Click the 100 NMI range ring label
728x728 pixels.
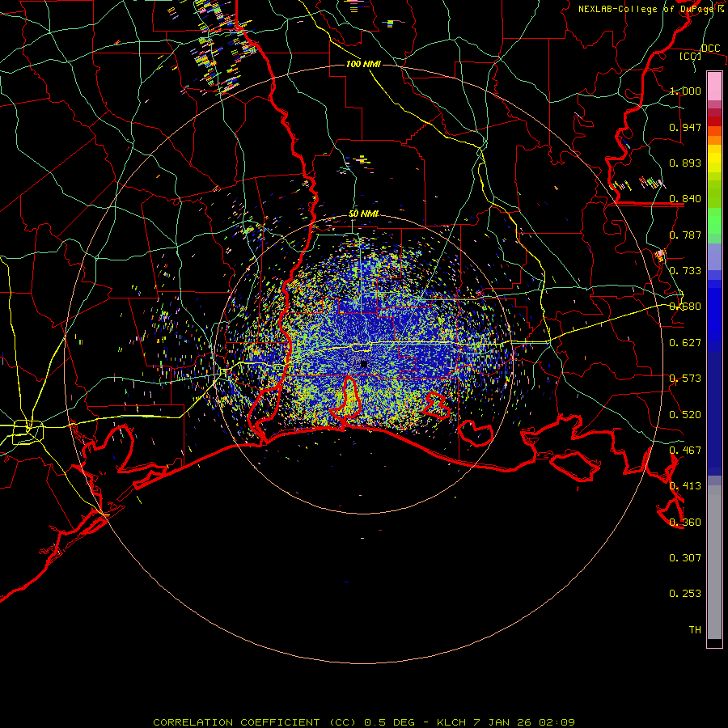pyautogui.click(x=363, y=64)
